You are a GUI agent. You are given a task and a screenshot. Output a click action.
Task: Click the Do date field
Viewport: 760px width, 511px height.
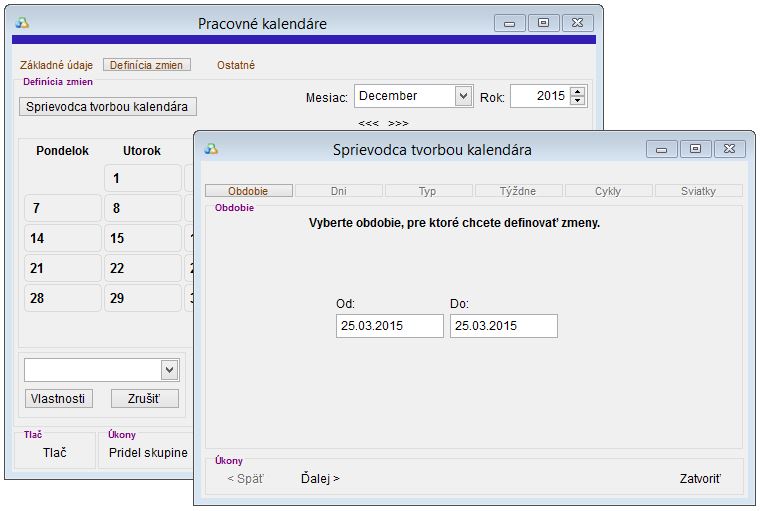(x=504, y=326)
